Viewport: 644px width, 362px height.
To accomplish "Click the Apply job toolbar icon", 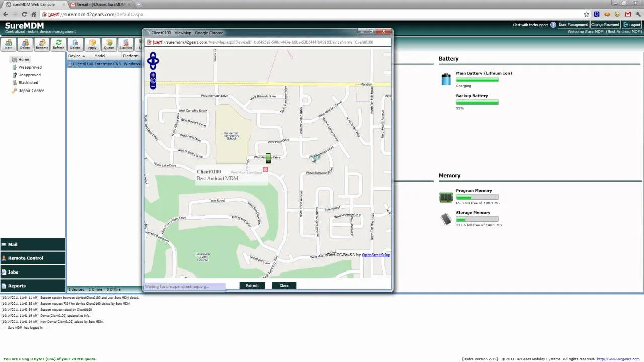I will [x=92, y=44].
